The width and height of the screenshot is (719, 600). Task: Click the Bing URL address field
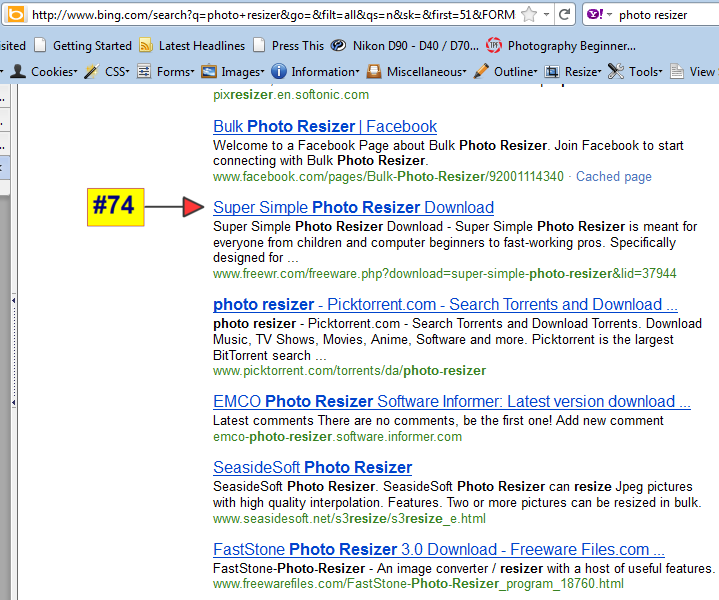click(x=273, y=15)
